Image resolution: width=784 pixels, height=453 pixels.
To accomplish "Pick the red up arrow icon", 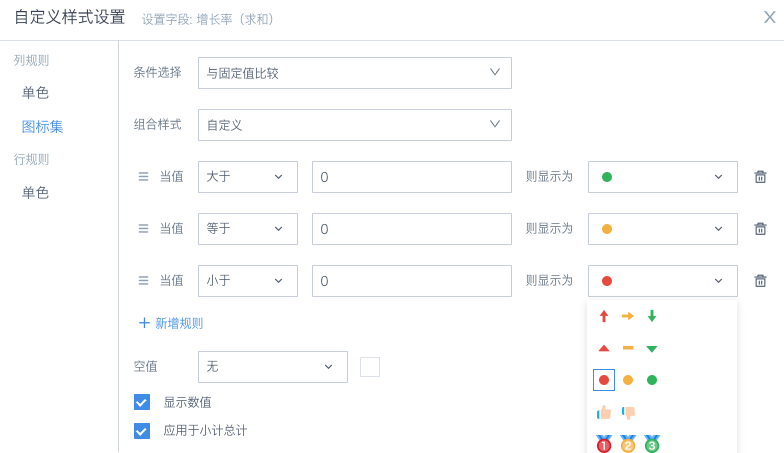I will (x=604, y=316).
